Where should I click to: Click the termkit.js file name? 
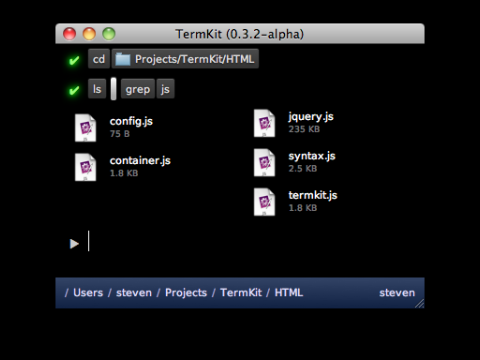click(x=313, y=195)
